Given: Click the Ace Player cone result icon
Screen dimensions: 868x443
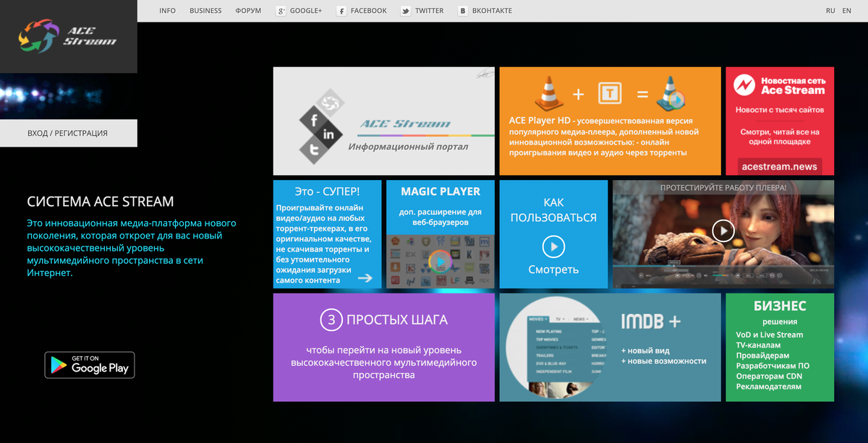Looking at the screenshot, I should click(x=670, y=93).
